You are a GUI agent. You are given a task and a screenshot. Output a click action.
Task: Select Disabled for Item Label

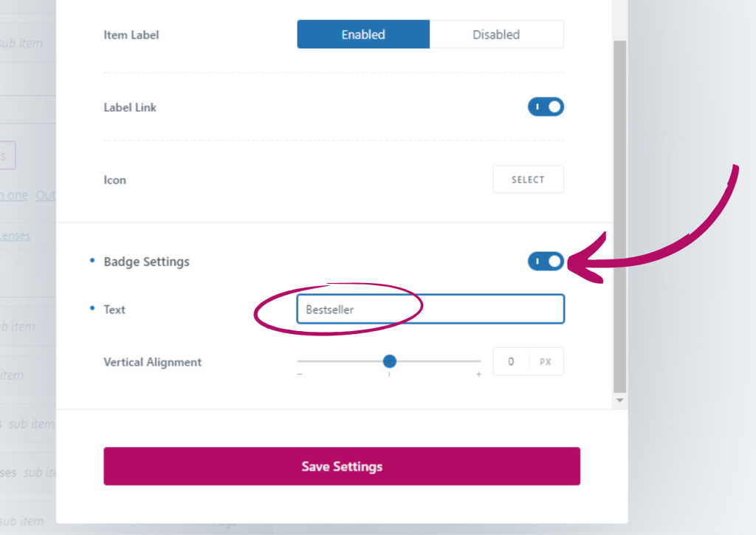coord(496,35)
